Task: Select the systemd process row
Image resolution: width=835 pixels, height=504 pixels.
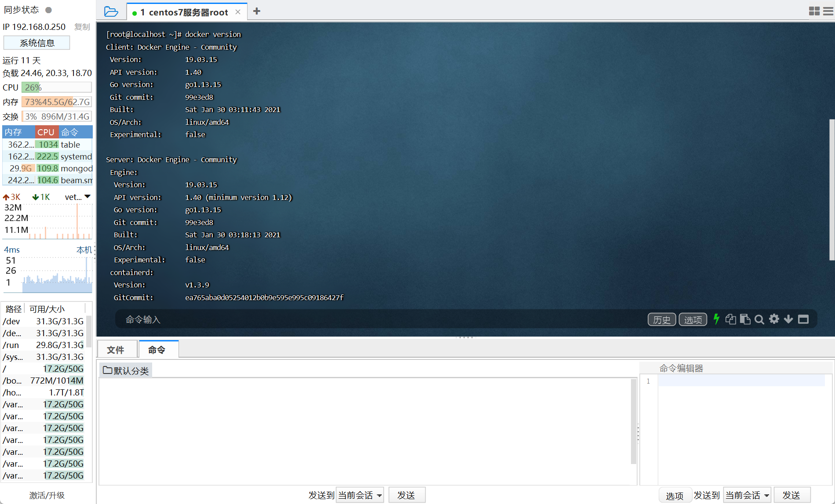Action: point(47,156)
